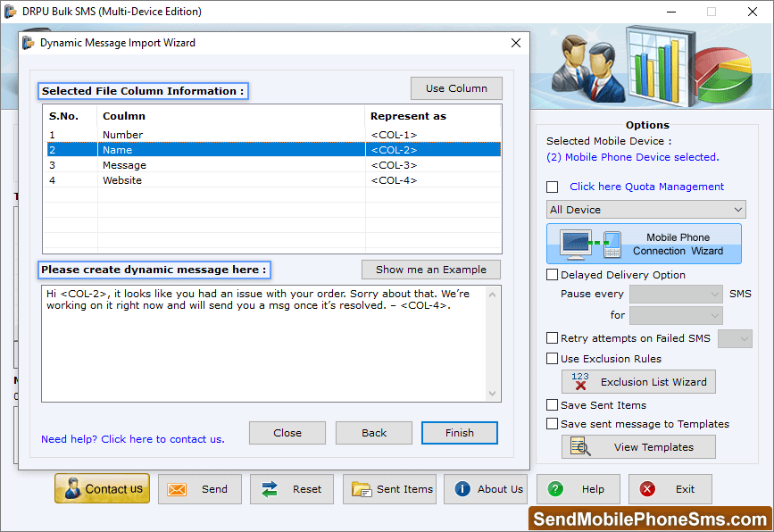Screen dimensions: 774x532
Task: Close the Dynamic Message Import Wizard dialog
Action: pos(516,43)
